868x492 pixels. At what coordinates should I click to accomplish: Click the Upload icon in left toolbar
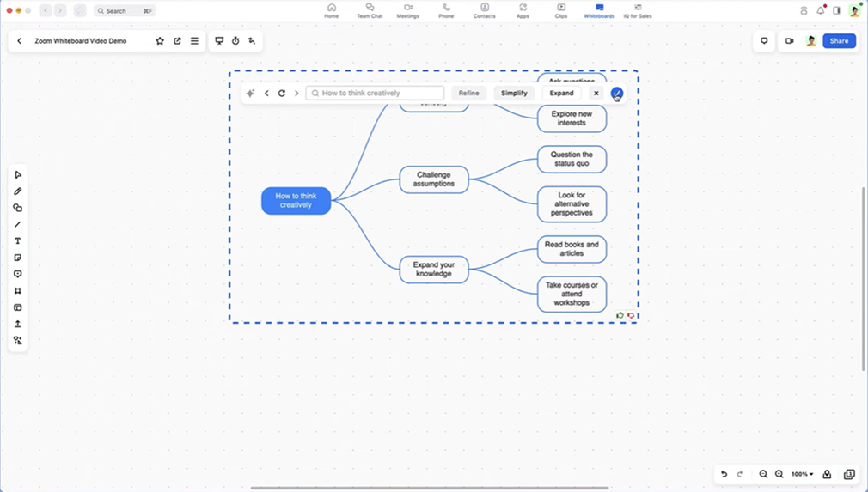point(17,324)
